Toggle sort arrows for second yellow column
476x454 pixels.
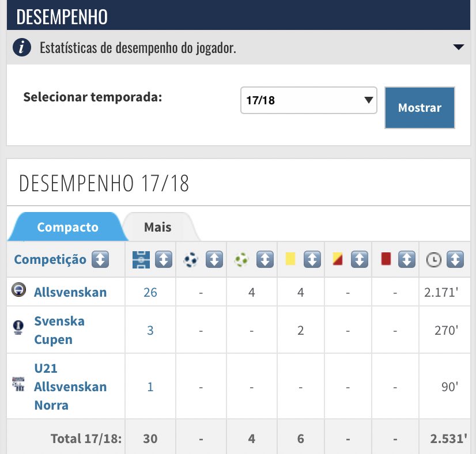(359, 260)
